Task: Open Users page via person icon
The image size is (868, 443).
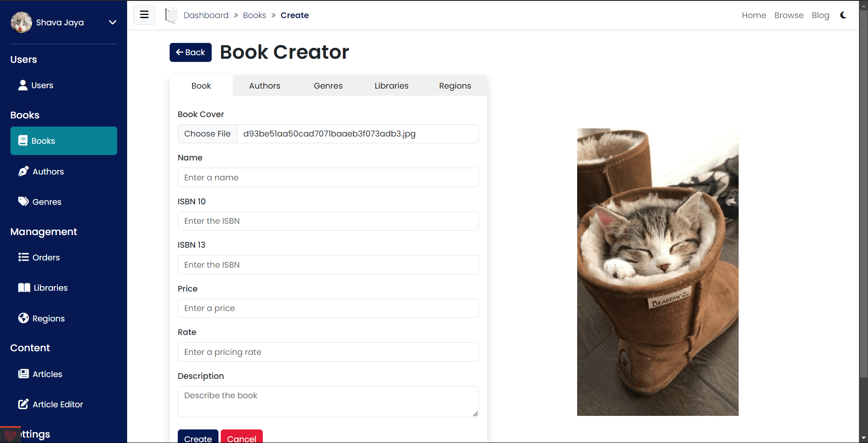Action: [x=23, y=85]
